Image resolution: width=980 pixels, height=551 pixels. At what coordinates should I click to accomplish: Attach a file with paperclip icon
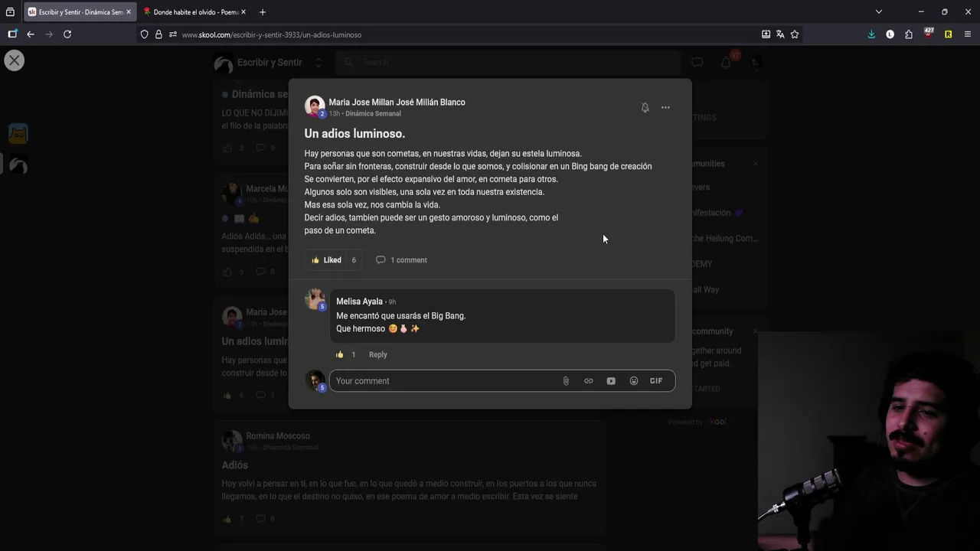click(x=566, y=381)
